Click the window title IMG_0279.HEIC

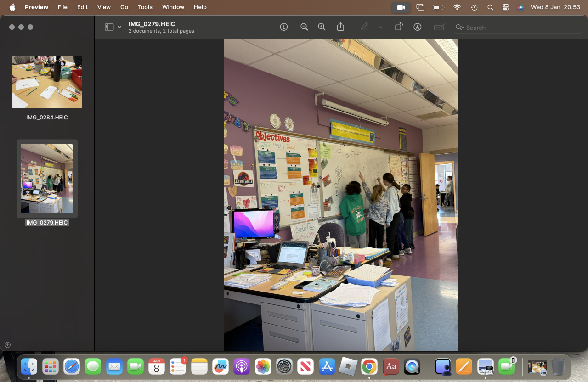pyautogui.click(x=152, y=24)
